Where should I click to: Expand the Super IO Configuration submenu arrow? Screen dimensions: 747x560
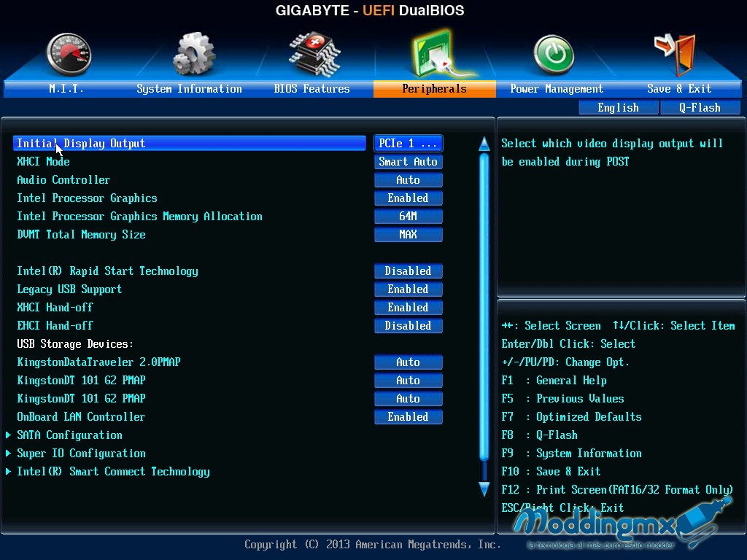point(8,453)
